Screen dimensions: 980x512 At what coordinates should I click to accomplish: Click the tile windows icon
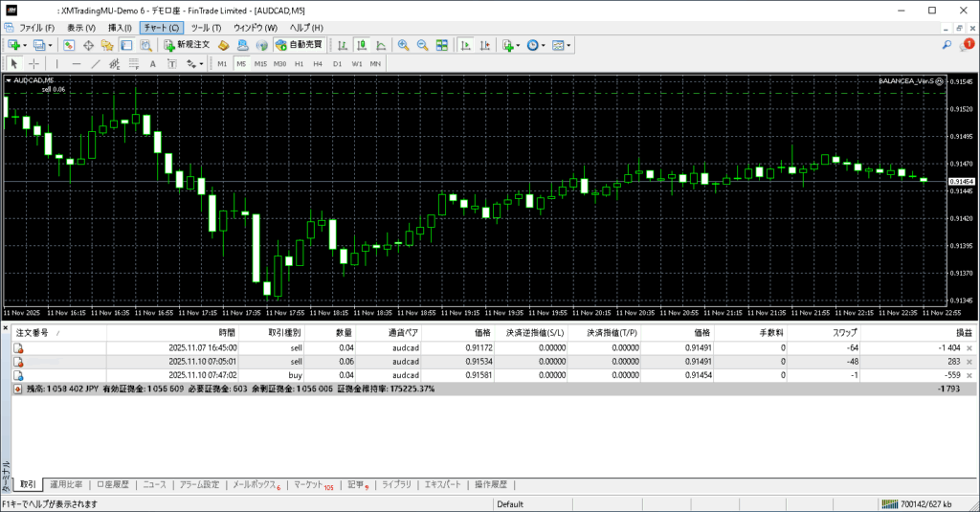[441, 45]
